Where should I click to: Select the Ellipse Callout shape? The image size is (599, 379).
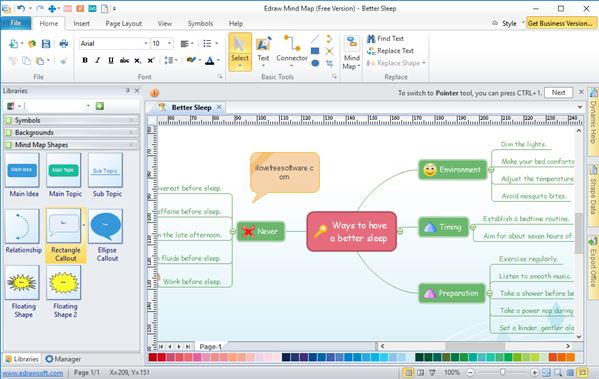106,236
